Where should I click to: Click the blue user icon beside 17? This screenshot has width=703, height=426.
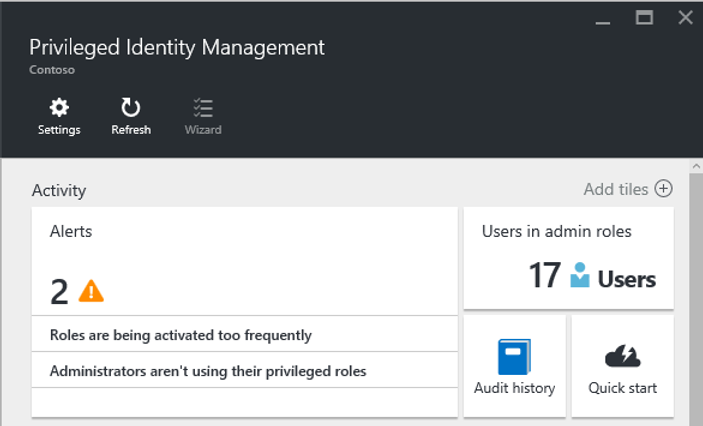click(580, 275)
